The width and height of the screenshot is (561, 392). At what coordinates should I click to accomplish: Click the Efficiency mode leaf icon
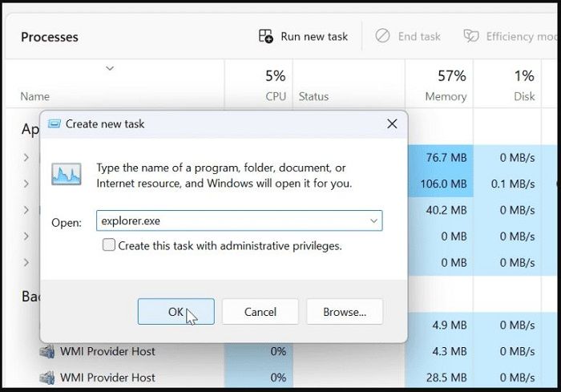pyautogui.click(x=471, y=36)
